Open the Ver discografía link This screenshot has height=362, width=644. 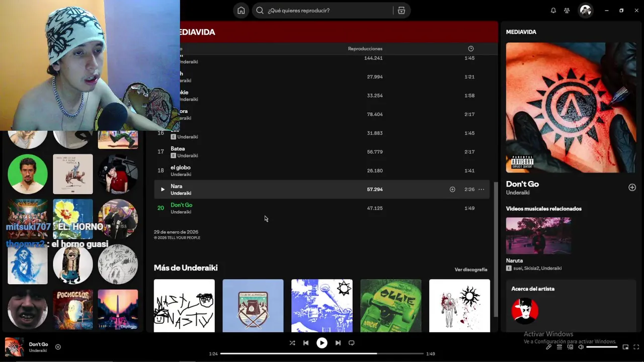pyautogui.click(x=471, y=270)
